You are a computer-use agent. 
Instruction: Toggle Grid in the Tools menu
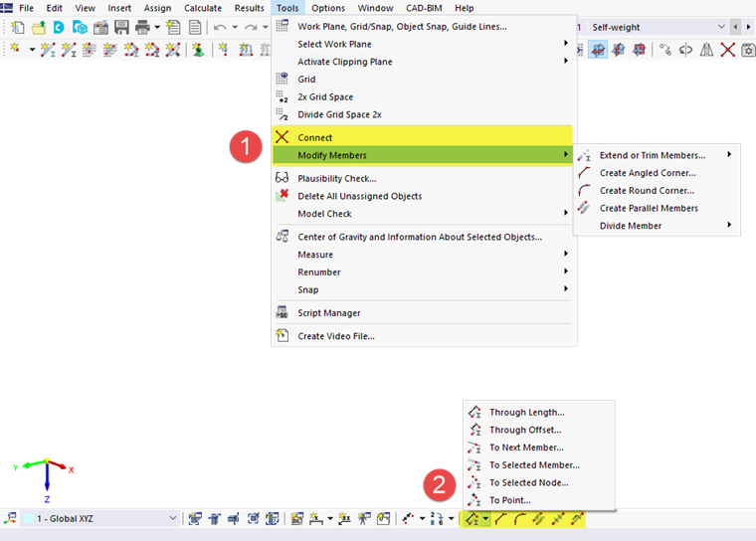click(x=424, y=80)
